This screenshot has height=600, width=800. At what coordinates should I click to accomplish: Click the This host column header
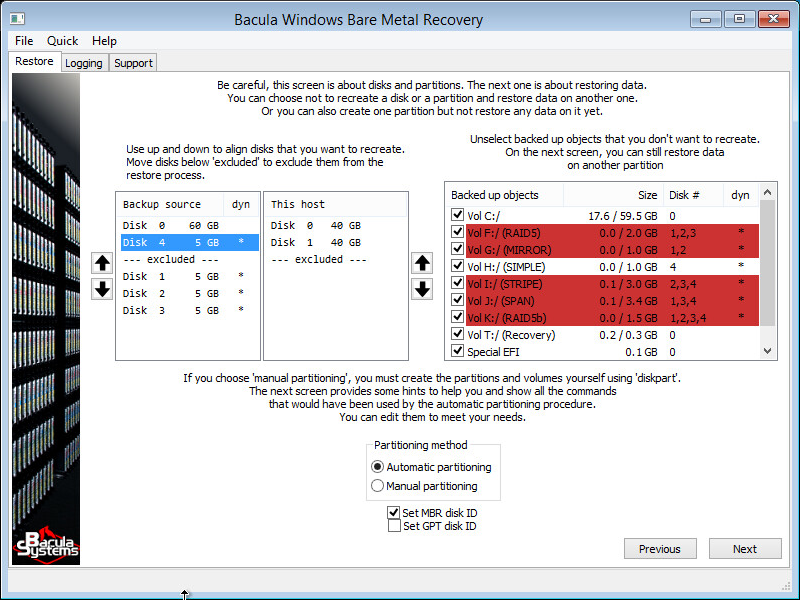click(336, 205)
